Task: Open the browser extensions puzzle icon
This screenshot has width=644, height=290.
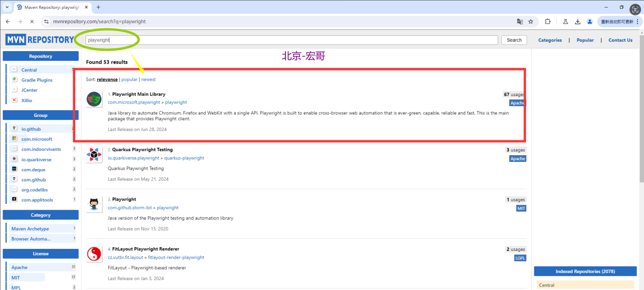Action: (x=548, y=22)
